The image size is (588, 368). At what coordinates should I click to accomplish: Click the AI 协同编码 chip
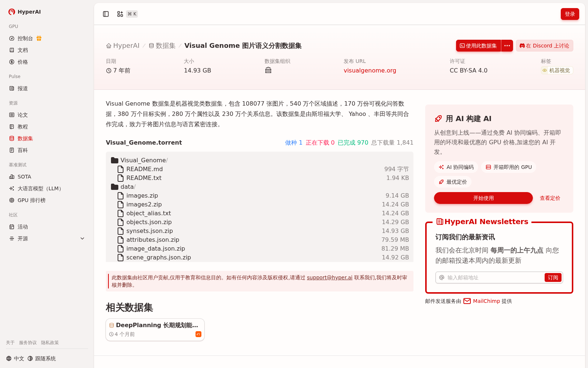point(456,167)
